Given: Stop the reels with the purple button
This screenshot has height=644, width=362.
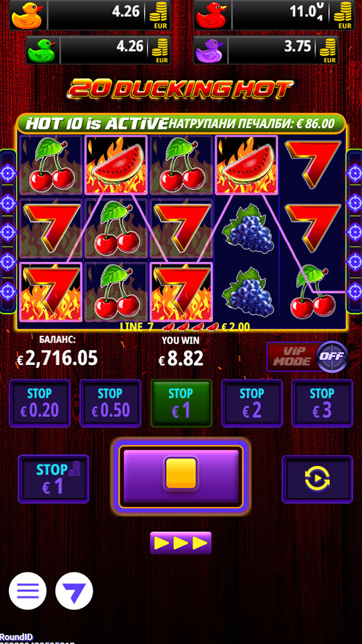Looking at the screenshot, I should pos(181,476).
